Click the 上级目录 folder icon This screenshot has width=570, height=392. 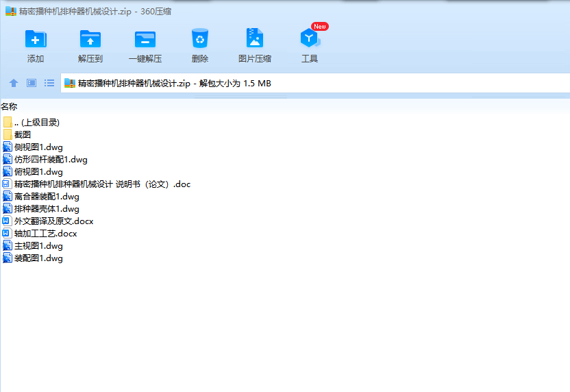point(8,122)
